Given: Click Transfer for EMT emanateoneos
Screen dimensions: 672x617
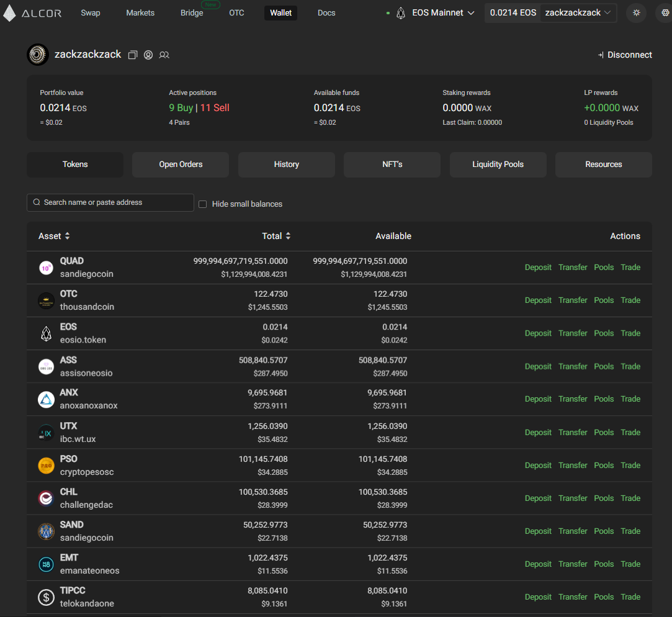Looking at the screenshot, I should click(573, 564).
